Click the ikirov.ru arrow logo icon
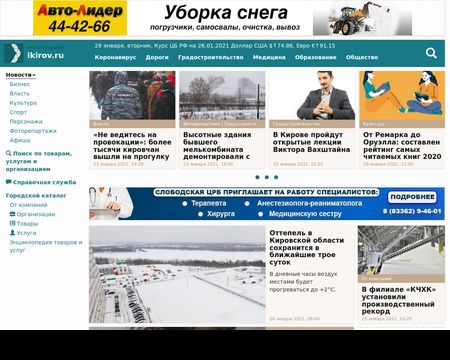The height and width of the screenshot is (360, 450). 14,53
